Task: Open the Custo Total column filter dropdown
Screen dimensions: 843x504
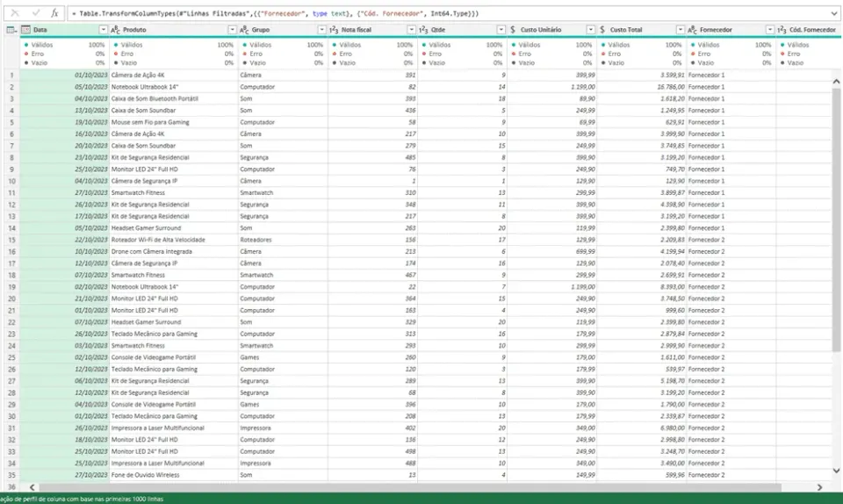Action: [680, 30]
